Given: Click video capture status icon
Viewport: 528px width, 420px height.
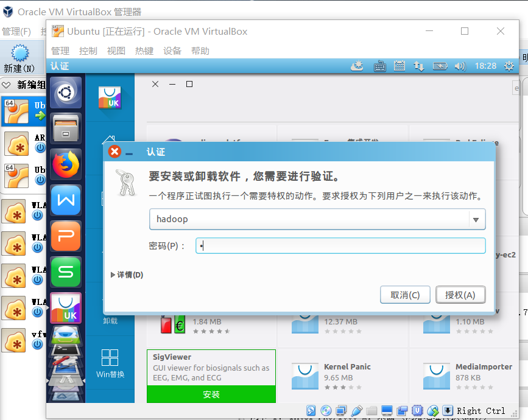Looking at the screenshot, I should point(402,411).
